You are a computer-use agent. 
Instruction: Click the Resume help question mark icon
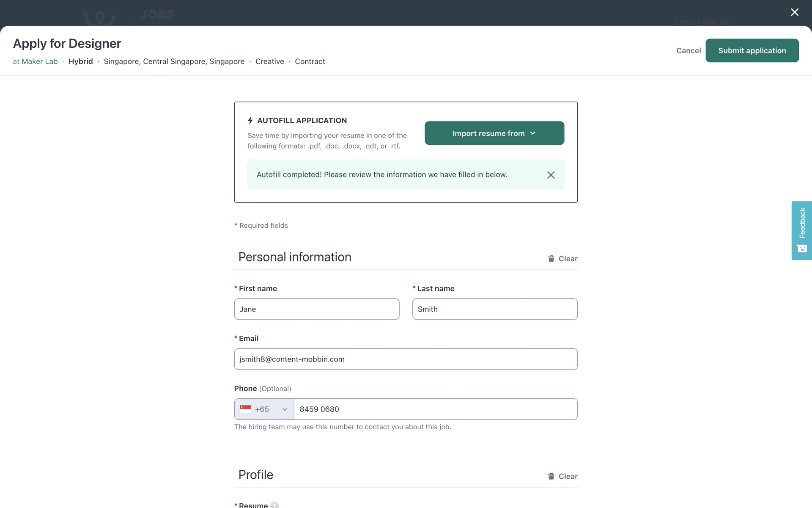(274, 505)
